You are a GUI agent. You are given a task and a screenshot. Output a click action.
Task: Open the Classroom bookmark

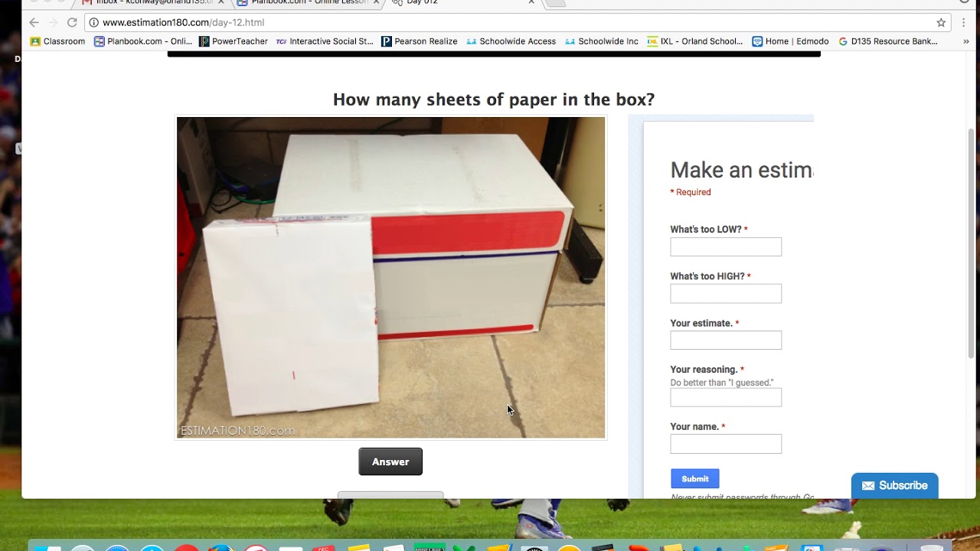[x=57, y=41]
